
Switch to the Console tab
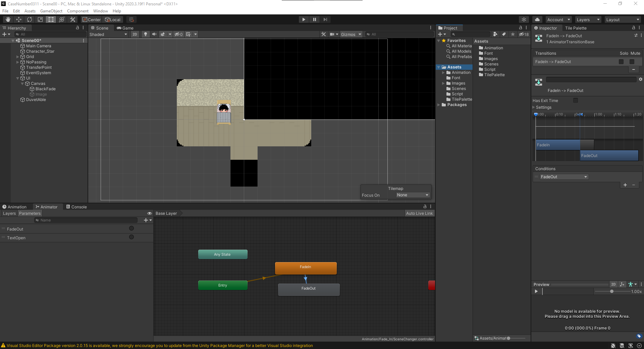(76, 207)
